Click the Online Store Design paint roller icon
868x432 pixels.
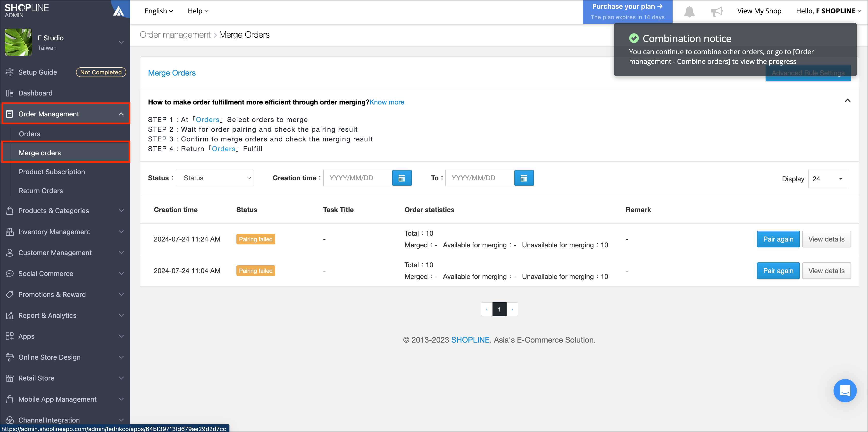pyautogui.click(x=10, y=357)
